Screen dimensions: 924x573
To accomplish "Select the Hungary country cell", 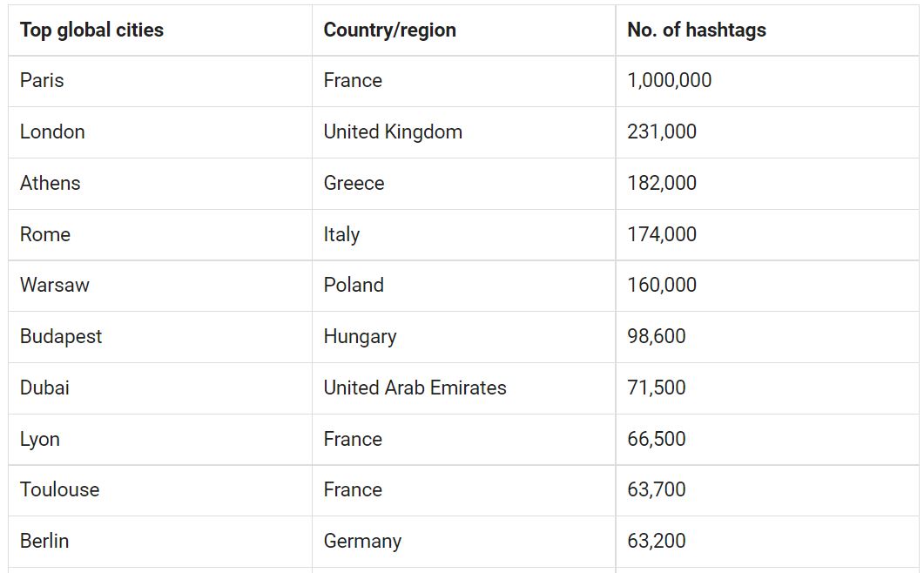I will (x=464, y=337).
